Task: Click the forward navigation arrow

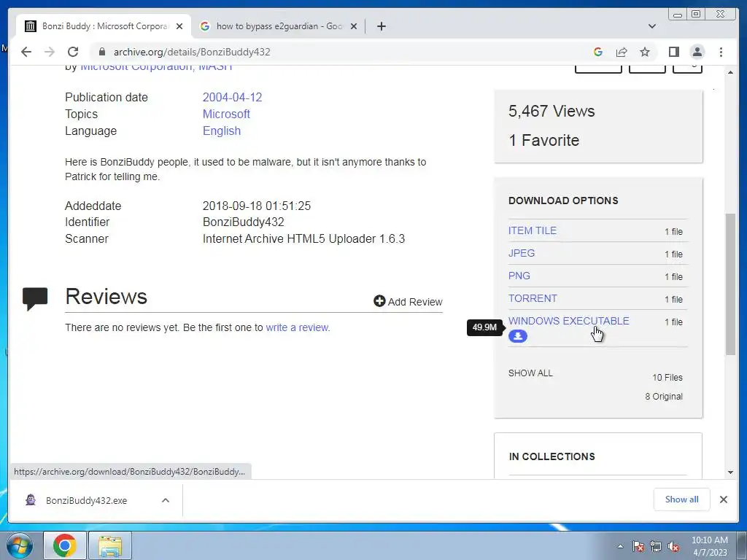Action: [50, 52]
